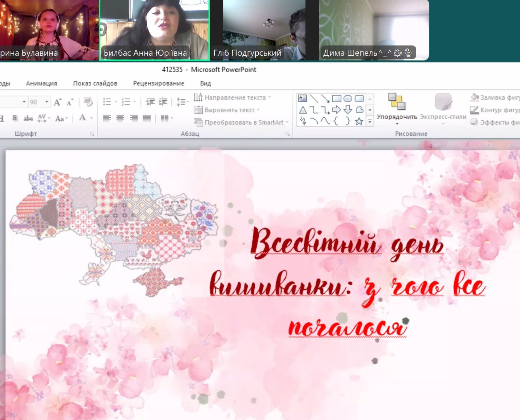
Task: Open Change Case Aa dropdown
Action: coord(61,118)
